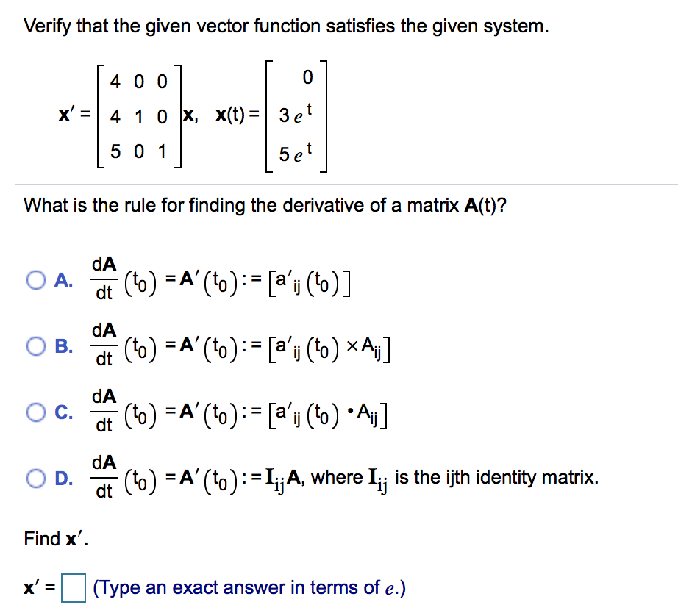This screenshot has height=616, width=678.
Task: Select answer choice C radio button
Action: pos(35,413)
